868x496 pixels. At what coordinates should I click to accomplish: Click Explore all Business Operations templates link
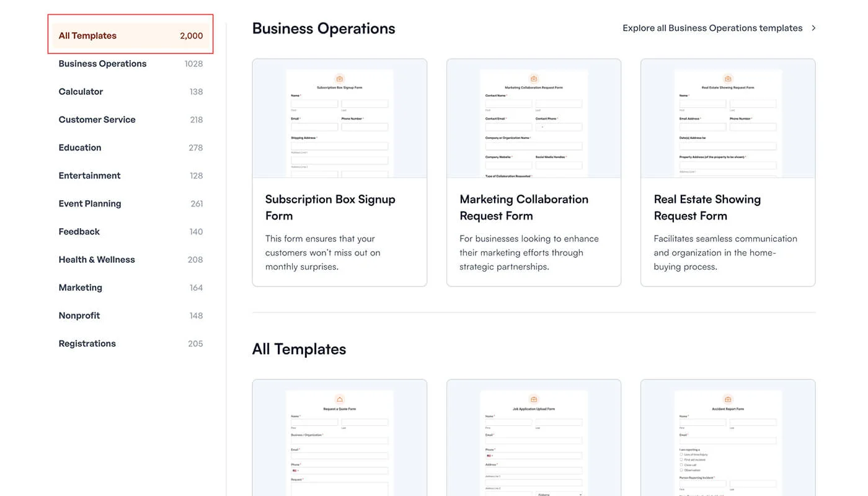712,28
